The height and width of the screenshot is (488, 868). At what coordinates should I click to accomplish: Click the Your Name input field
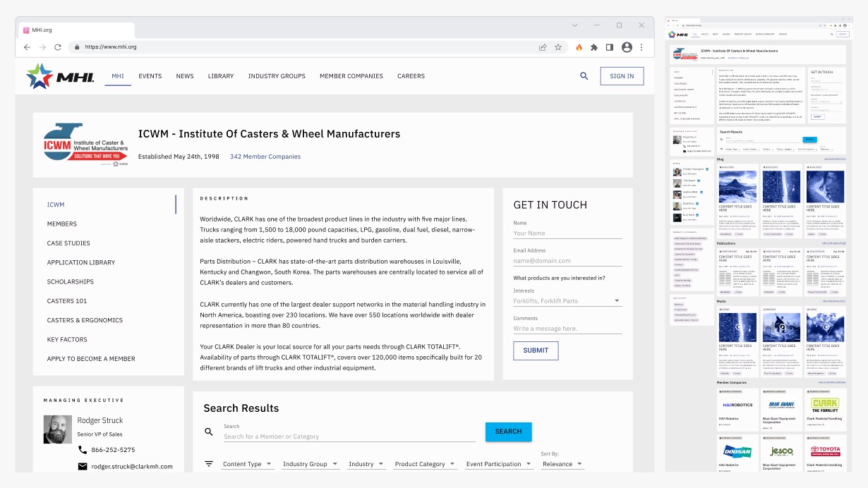(x=567, y=233)
